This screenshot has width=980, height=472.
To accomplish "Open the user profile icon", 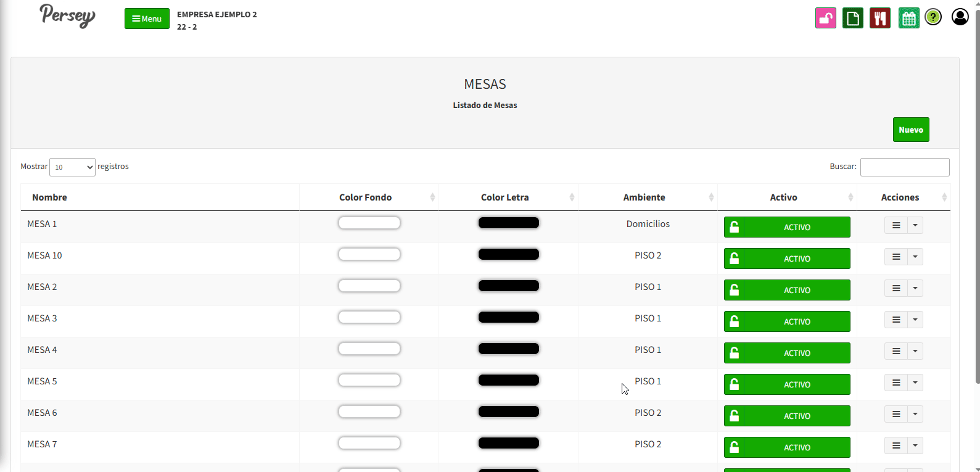I will [960, 17].
